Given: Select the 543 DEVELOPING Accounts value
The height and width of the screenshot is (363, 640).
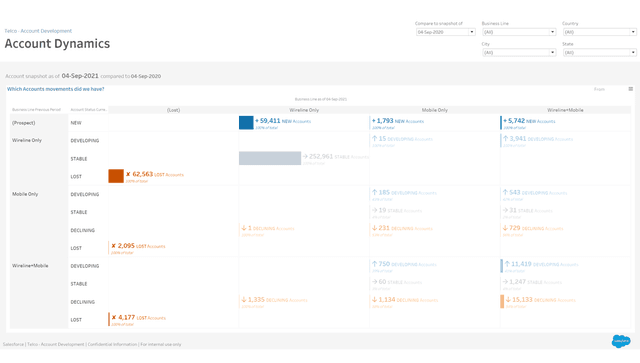Looking at the screenshot, I should (x=535, y=192).
